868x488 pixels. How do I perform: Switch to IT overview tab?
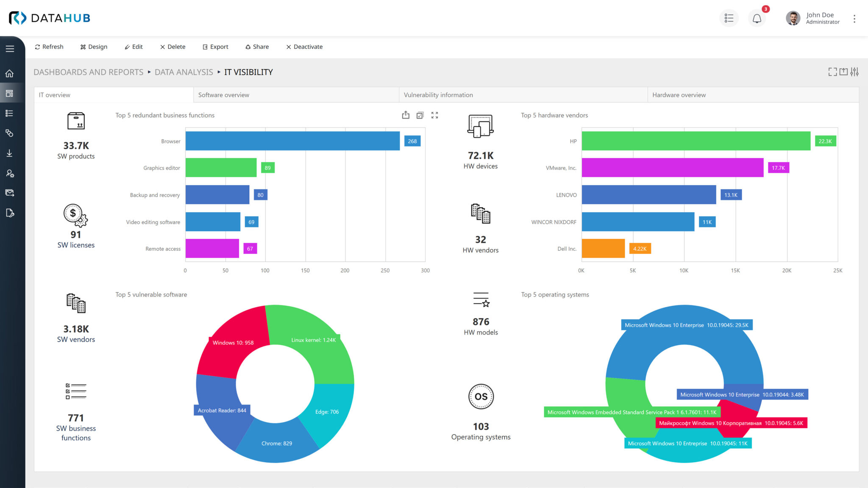[x=114, y=95]
